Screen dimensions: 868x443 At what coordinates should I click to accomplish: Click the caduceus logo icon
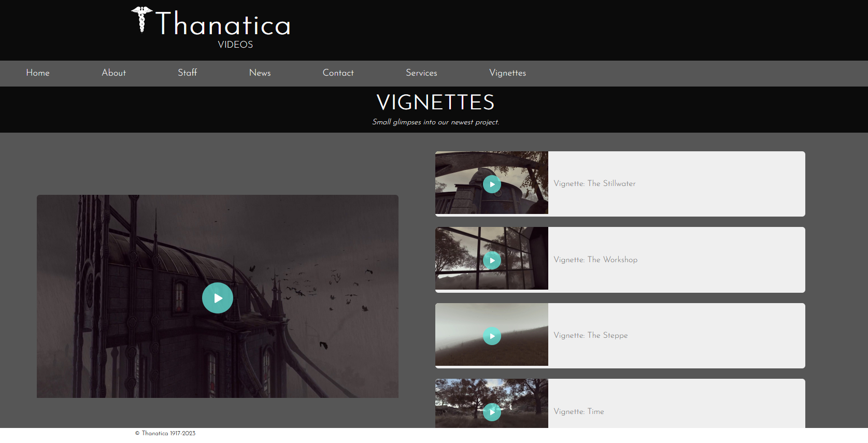(x=141, y=20)
